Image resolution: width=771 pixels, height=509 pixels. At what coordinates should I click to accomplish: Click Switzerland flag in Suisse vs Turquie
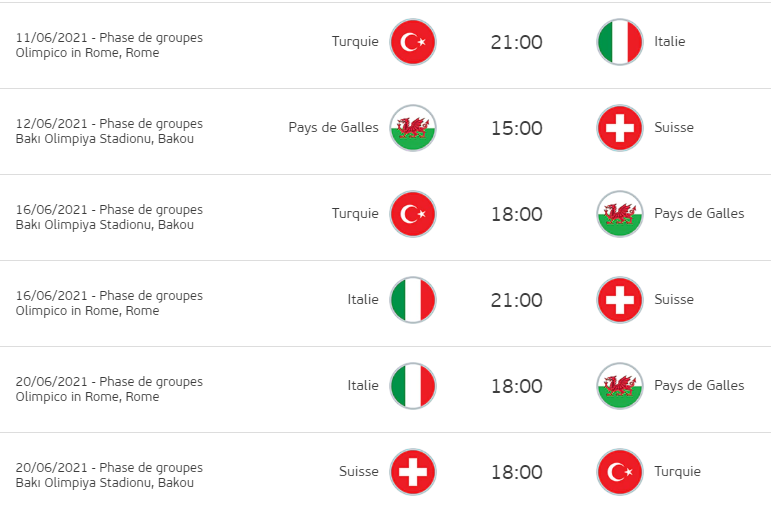point(413,472)
